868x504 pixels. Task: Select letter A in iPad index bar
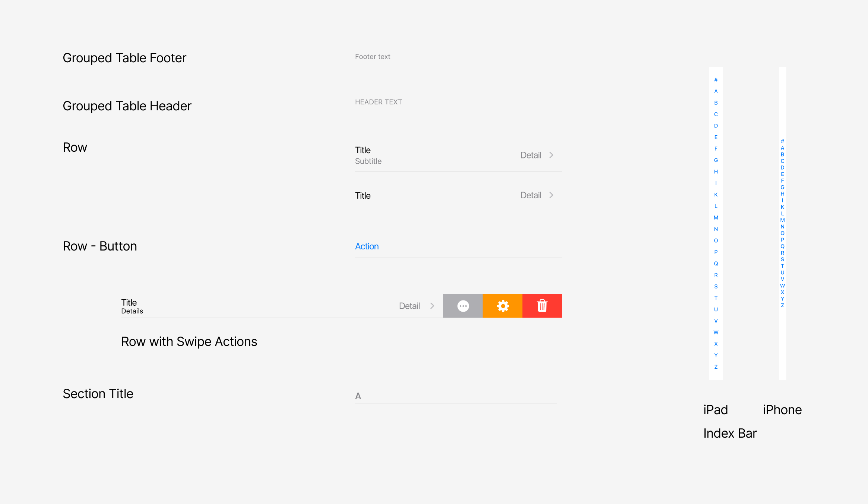[x=716, y=91]
